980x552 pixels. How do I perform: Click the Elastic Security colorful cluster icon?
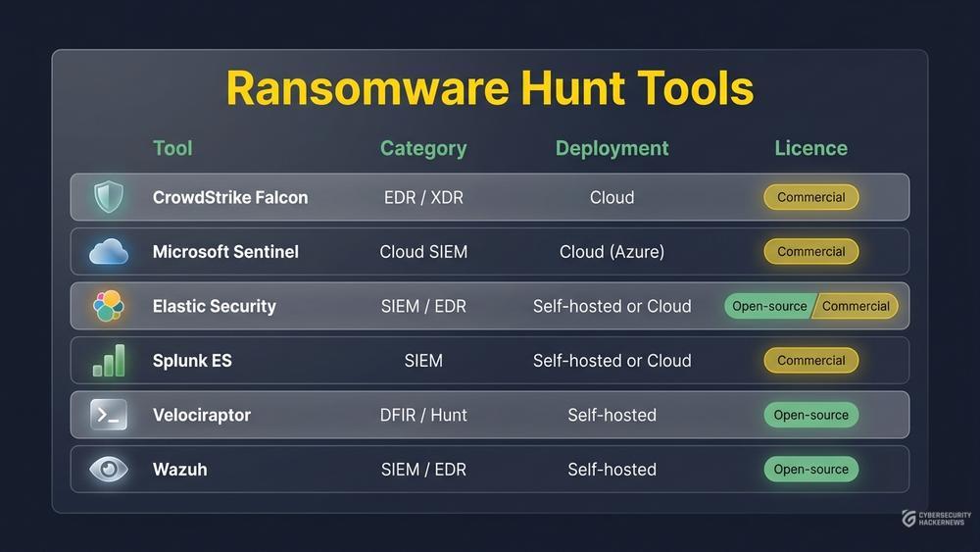point(109,306)
